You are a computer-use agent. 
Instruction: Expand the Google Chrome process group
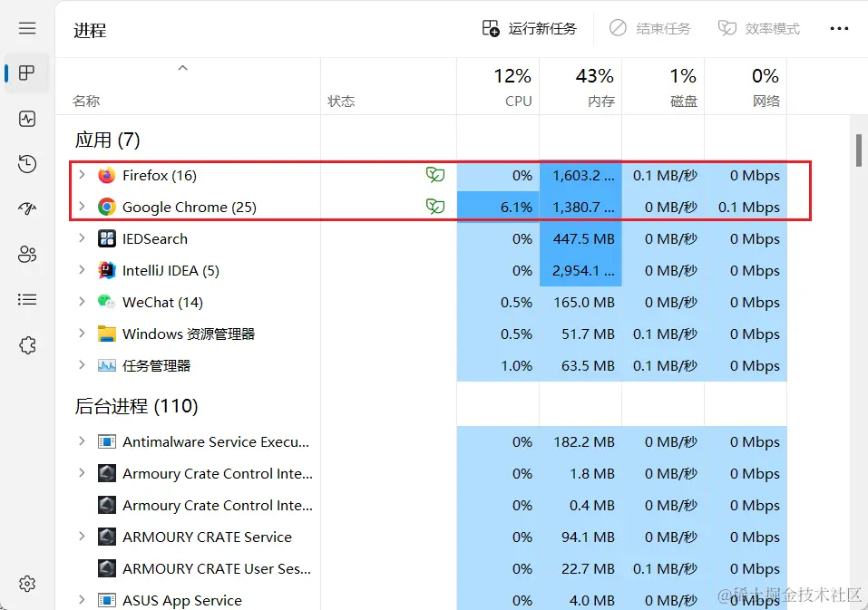click(82, 207)
